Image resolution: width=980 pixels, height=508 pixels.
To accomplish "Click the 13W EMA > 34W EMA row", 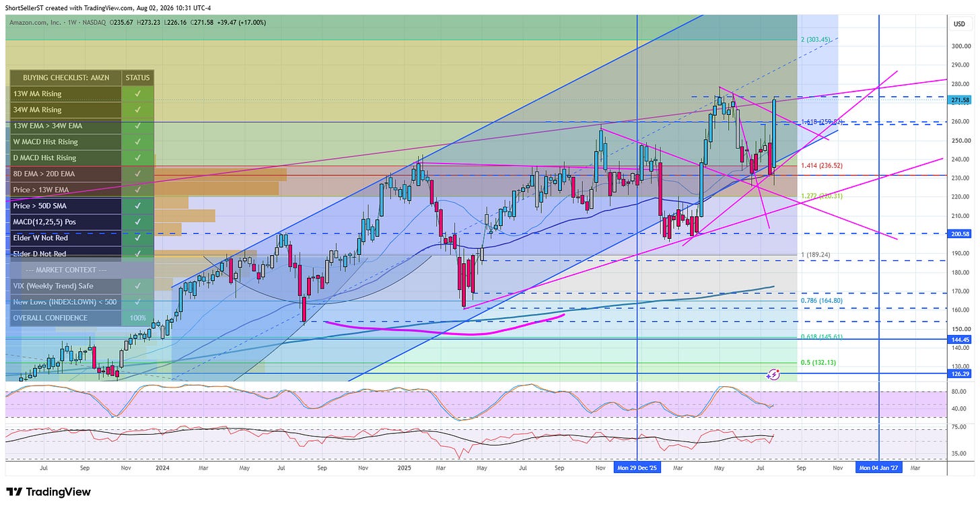I will point(81,126).
